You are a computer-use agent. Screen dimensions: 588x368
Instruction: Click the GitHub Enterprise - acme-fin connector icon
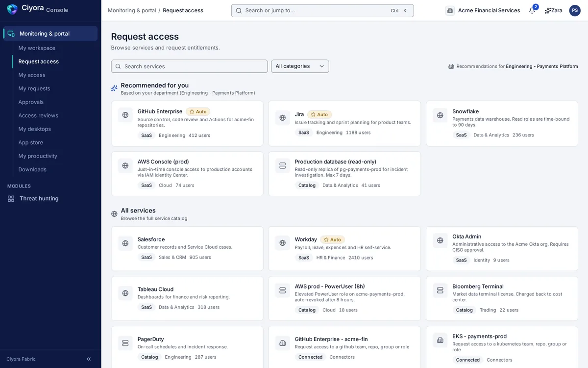click(x=282, y=343)
